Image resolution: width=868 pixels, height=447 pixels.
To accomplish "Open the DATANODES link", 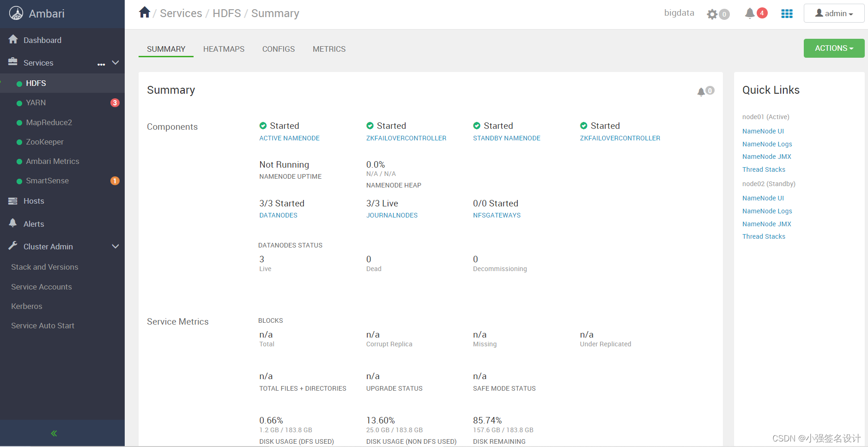I will click(x=278, y=215).
